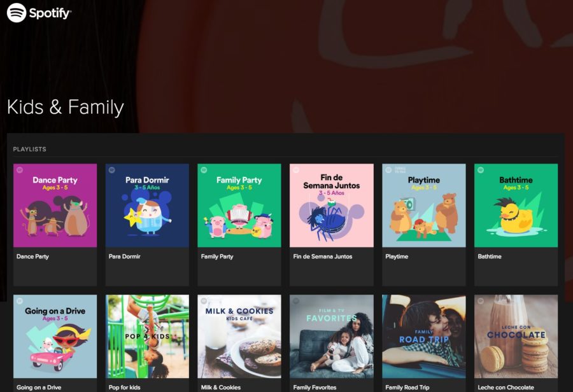Click the 'Kids & Family' page heading

[x=66, y=108]
